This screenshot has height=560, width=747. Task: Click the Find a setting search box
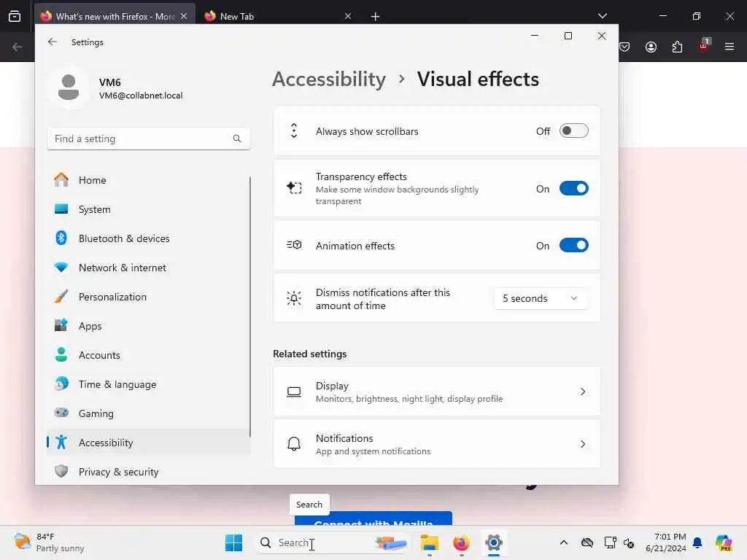coord(149,139)
